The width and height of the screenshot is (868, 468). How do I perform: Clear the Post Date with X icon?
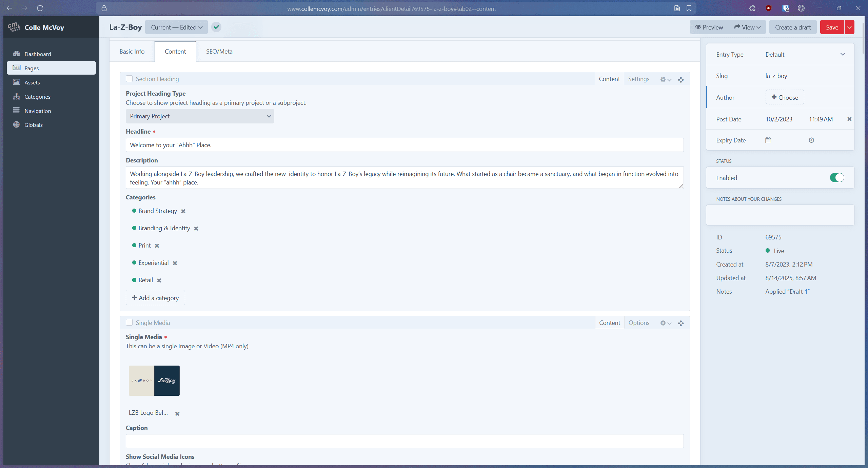point(849,119)
